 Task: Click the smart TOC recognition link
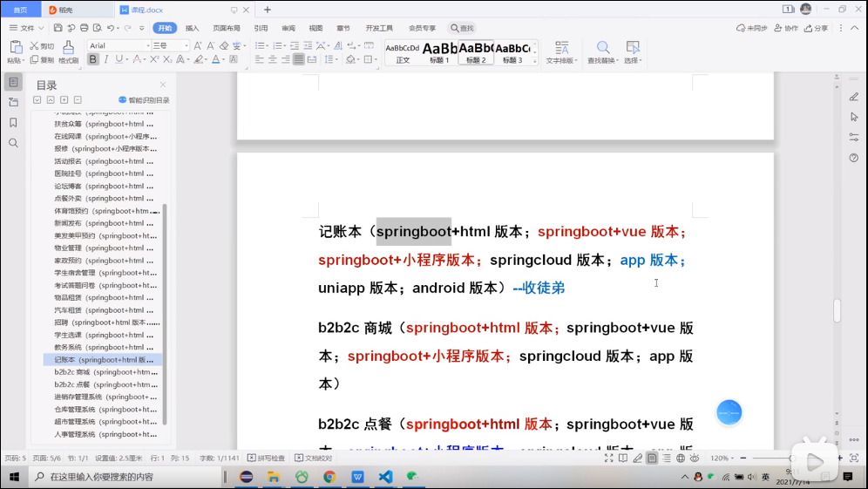pos(144,100)
